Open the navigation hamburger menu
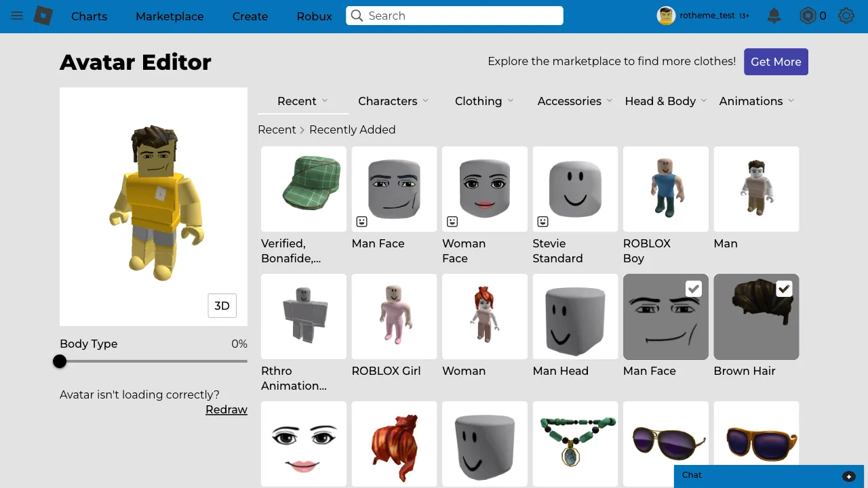This screenshot has height=488, width=868. 17,16
